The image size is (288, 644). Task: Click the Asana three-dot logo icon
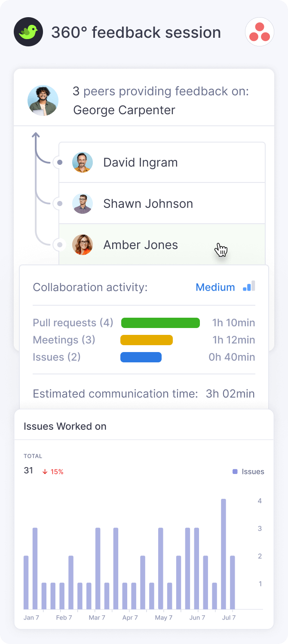click(259, 32)
